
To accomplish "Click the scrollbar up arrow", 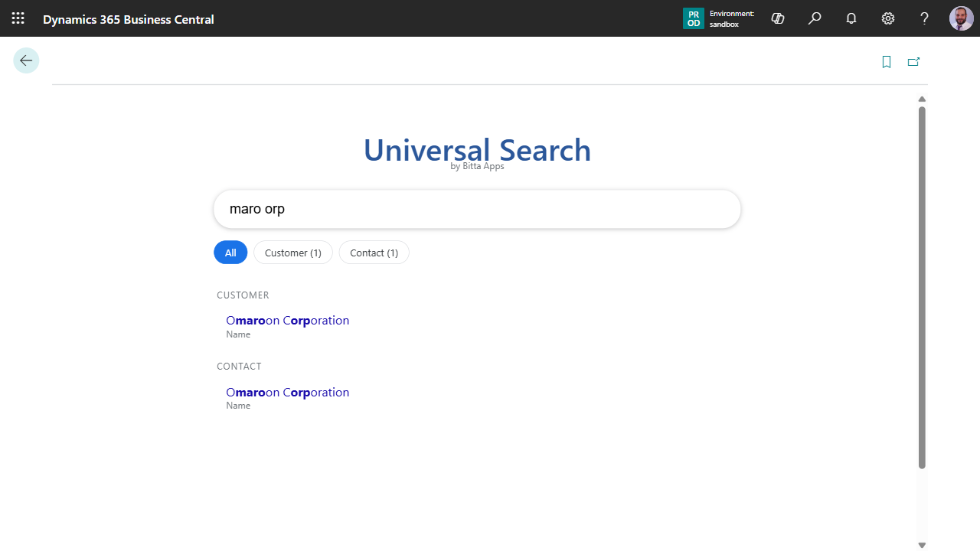I will click(922, 99).
